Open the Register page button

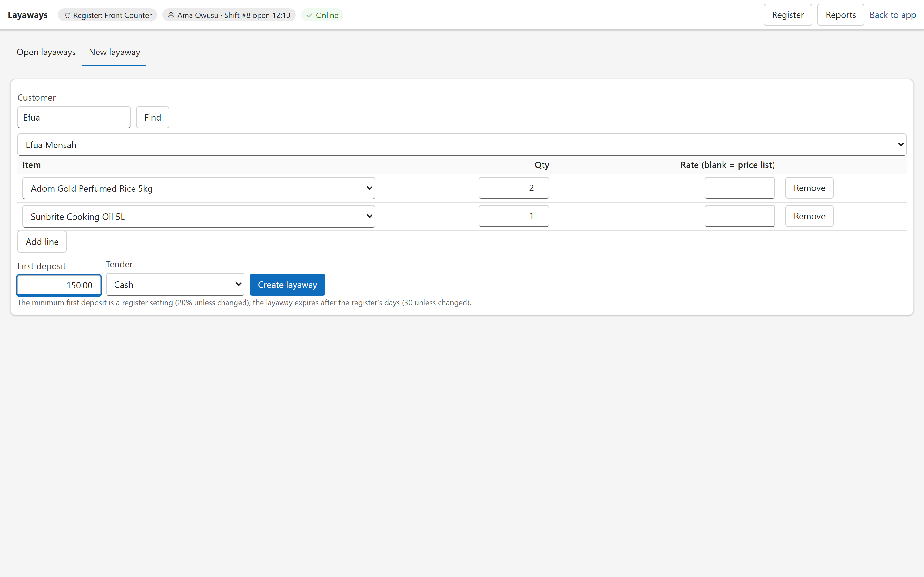tap(788, 15)
